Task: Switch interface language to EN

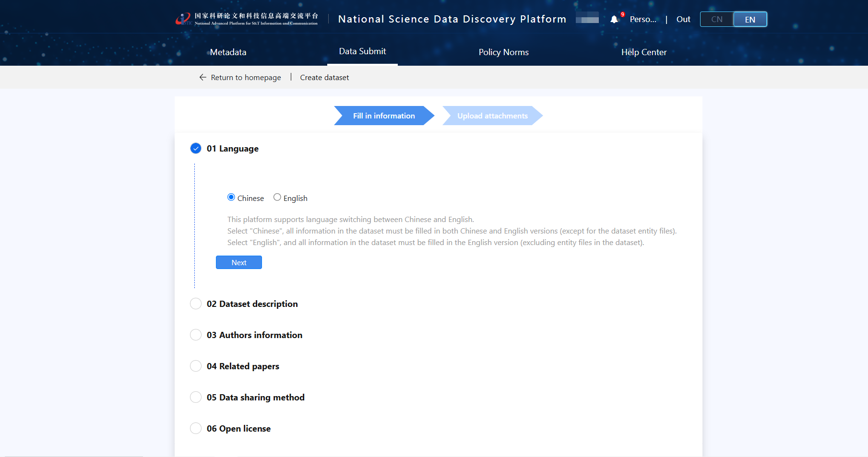Action: (750, 19)
